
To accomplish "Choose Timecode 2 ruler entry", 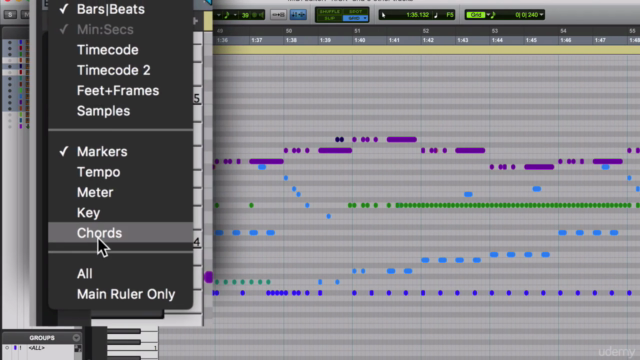I will [x=120, y=70].
